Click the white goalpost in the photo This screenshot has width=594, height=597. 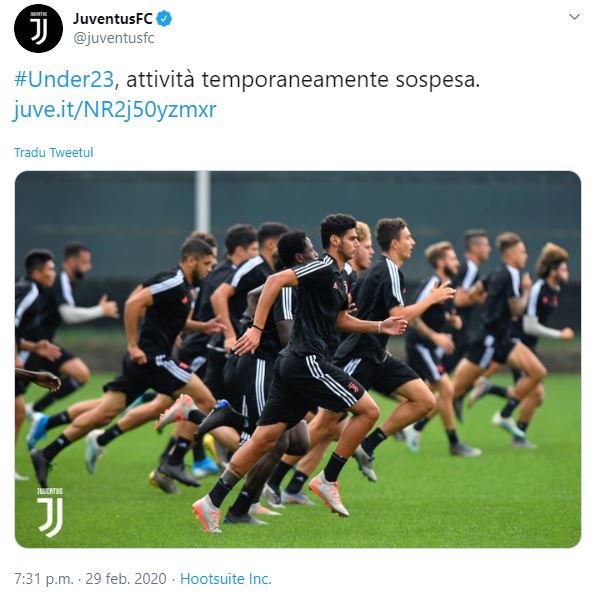(x=203, y=202)
